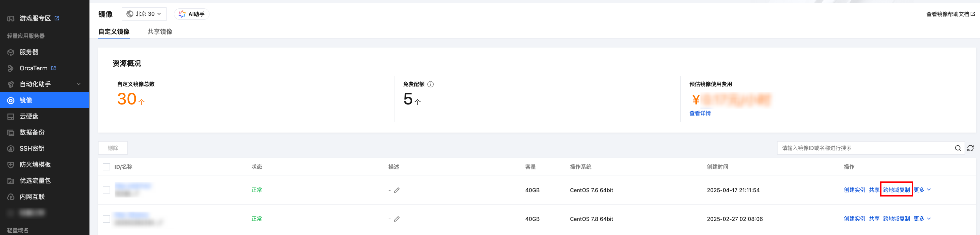Viewport: 980px width, 235px height.
Task: Edit description pencil icon for CentOS 7.6 row
Action: coord(396,190)
